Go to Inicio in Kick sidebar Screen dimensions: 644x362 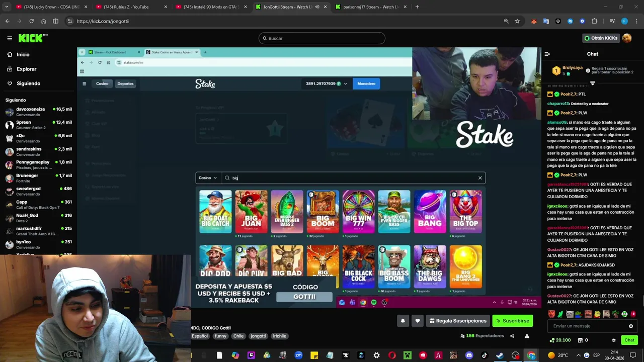[x=23, y=54]
